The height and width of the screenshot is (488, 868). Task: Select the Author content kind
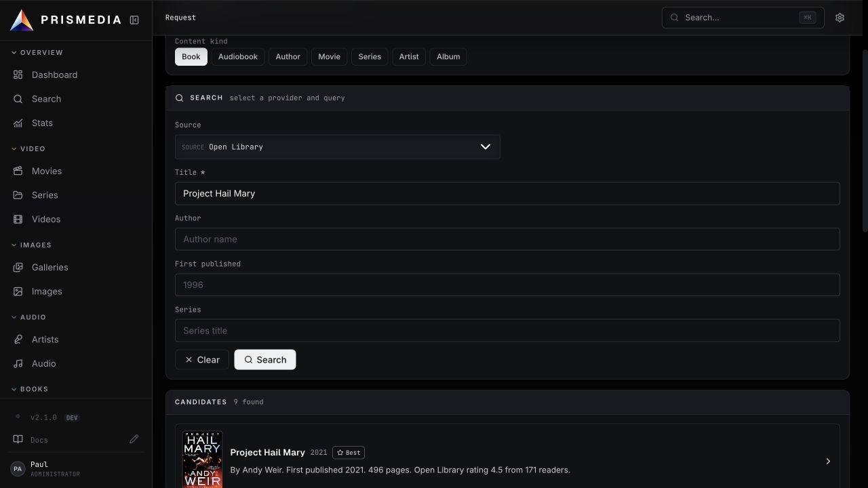[288, 57]
